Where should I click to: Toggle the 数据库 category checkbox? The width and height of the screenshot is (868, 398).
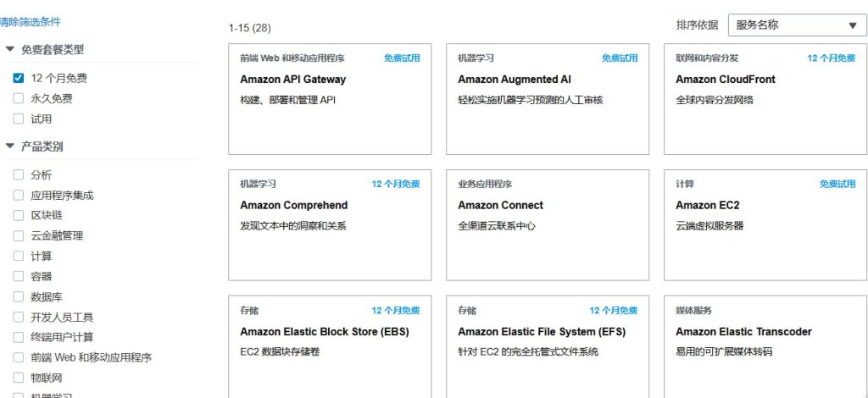(x=19, y=296)
